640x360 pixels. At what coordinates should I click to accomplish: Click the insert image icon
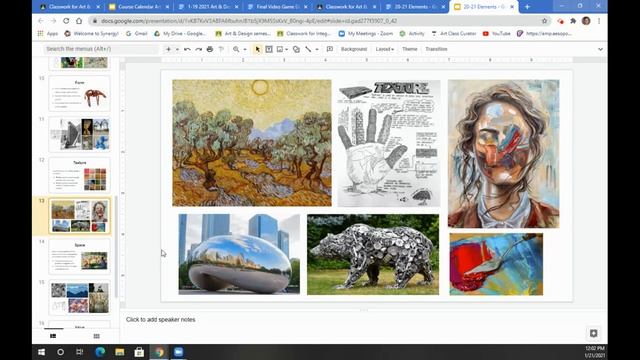click(x=280, y=49)
